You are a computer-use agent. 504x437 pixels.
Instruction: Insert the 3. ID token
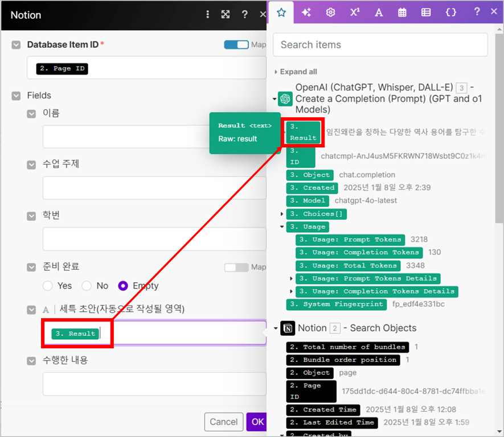[301, 156]
